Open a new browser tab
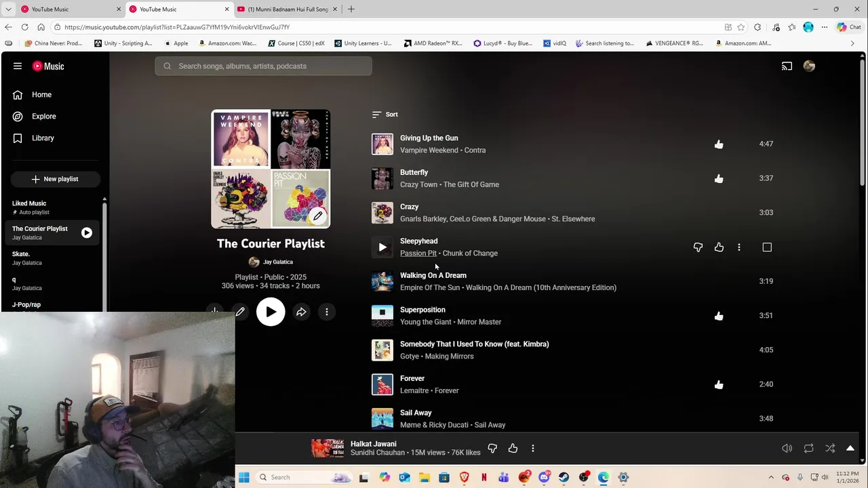The height and width of the screenshot is (488, 868). [x=351, y=9]
